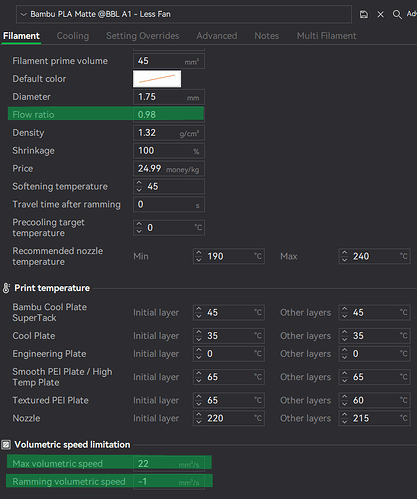Image resolution: width=417 pixels, height=499 pixels.
Task: Click the Flow ratio value field
Action: (169, 114)
